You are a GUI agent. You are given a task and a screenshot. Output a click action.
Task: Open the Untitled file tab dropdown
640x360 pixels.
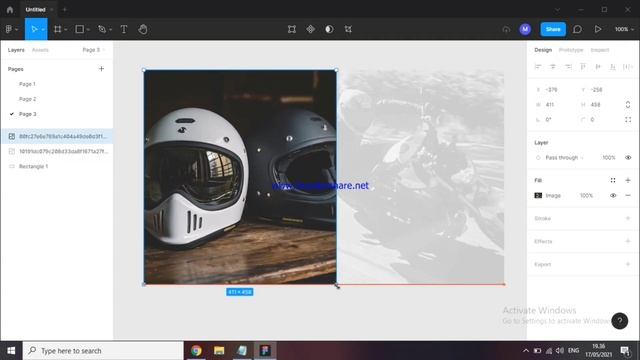click(52, 9)
